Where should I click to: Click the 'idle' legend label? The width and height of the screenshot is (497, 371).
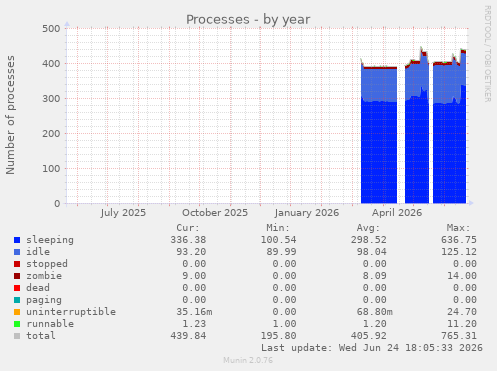pos(38,252)
